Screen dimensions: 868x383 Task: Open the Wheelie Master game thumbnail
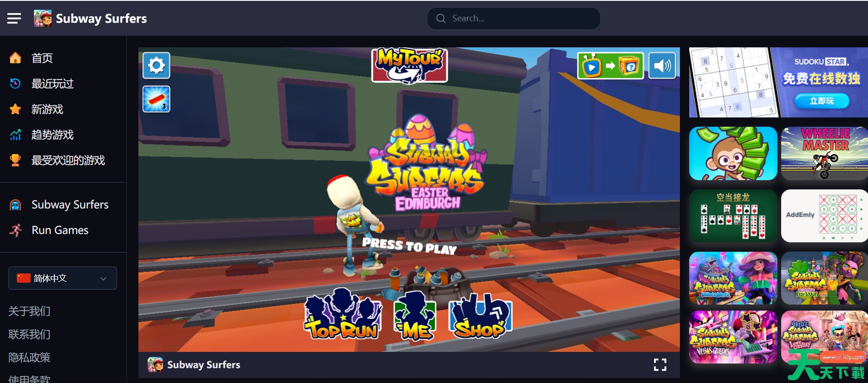pos(824,153)
